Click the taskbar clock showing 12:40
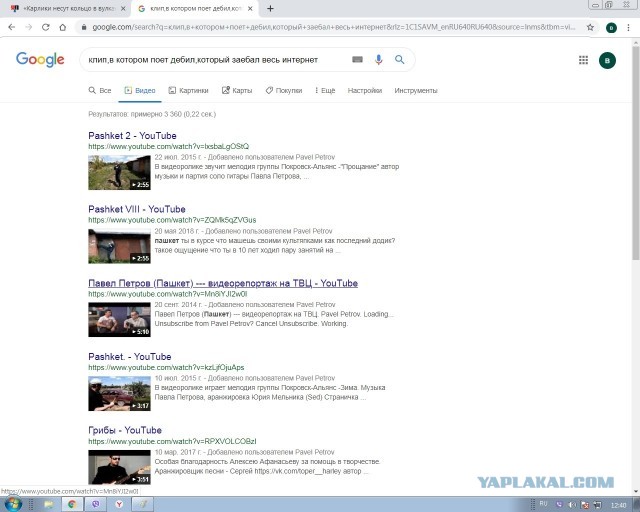 pyautogui.click(x=619, y=505)
